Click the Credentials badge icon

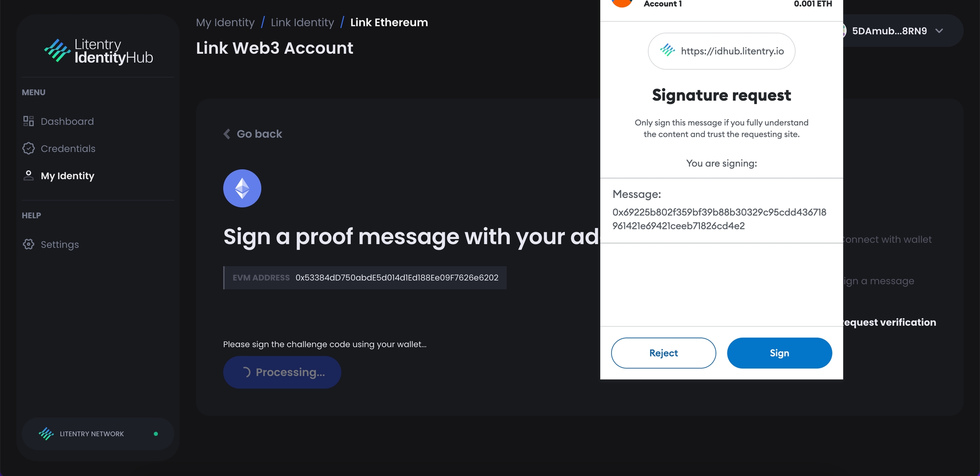point(28,148)
